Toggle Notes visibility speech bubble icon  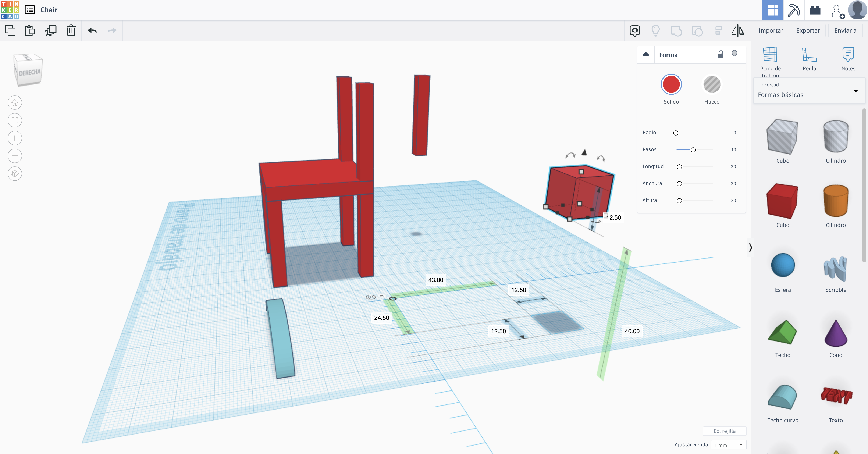click(635, 31)
